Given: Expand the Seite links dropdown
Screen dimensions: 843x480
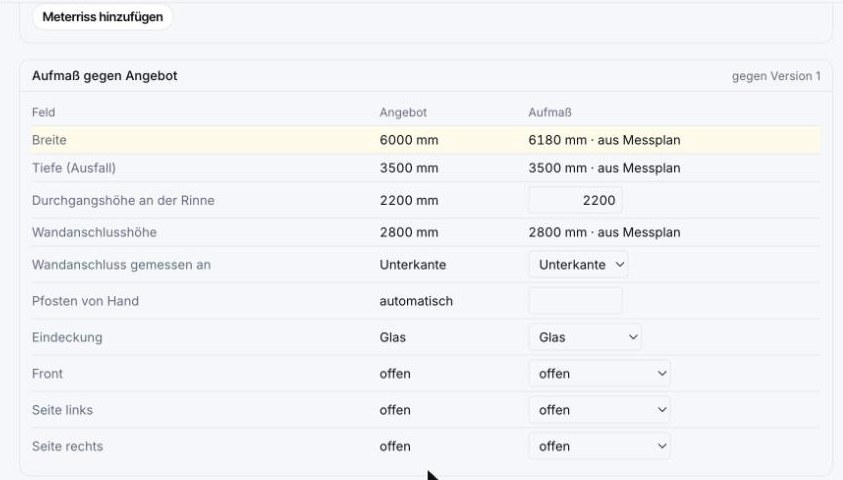Looking at the screenshot, I should click(x=599, y=410).
